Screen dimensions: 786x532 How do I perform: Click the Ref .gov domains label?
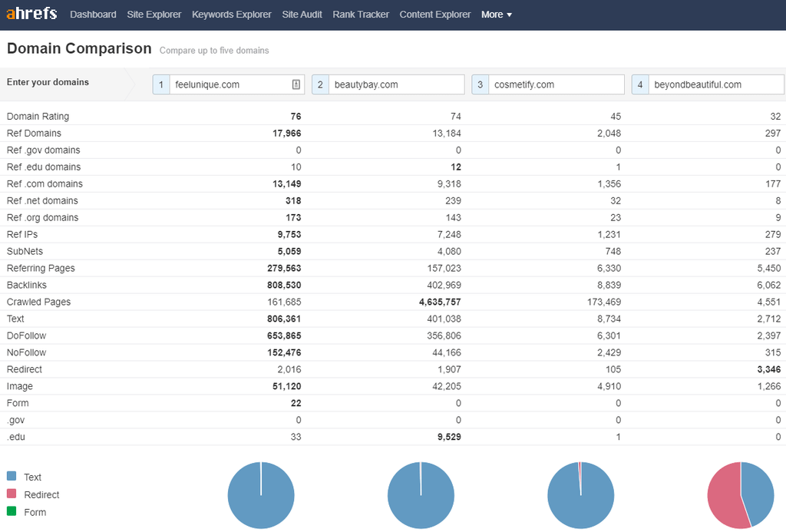coord(44,150)
